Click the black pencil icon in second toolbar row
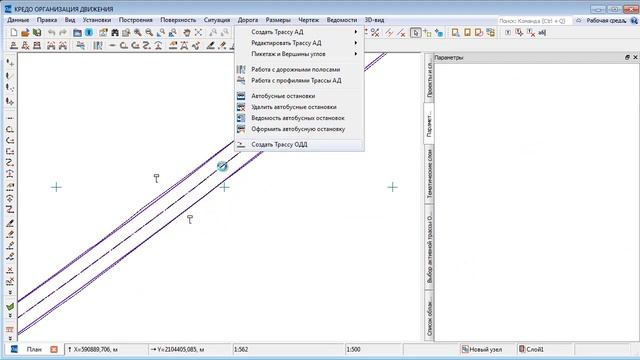 click(x=210, y=46)
